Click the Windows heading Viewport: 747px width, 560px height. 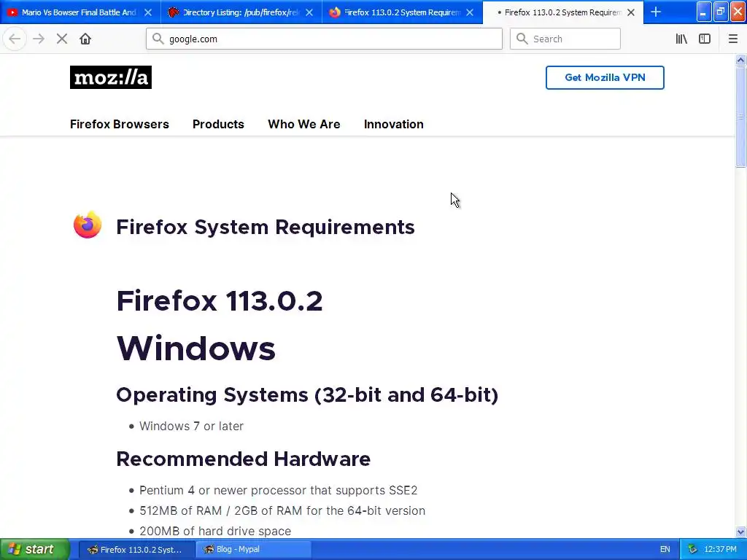pyautogui.click(x=196, y=348)
